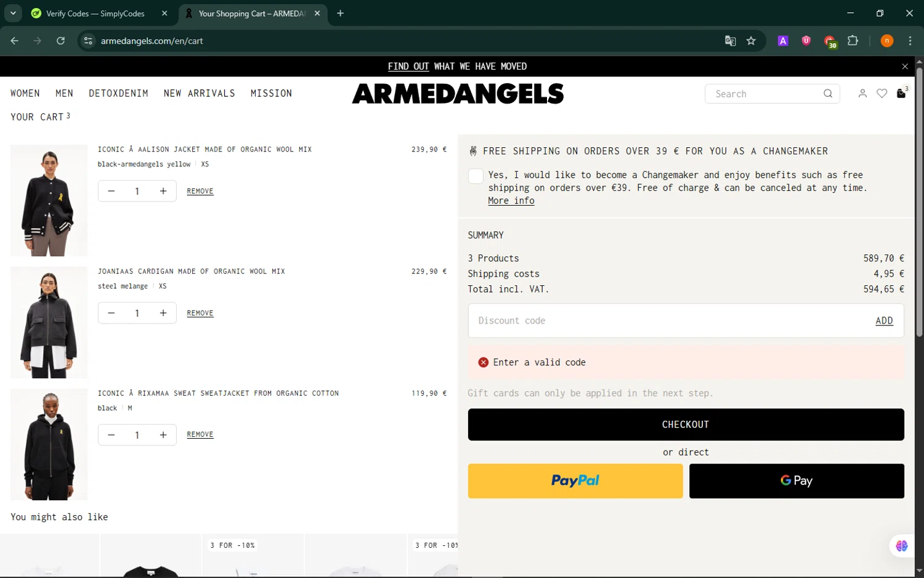The height and width of the screenshot is (578, 924).
Task: Click the Changemaker leaf icon
Action: point(473,151)
